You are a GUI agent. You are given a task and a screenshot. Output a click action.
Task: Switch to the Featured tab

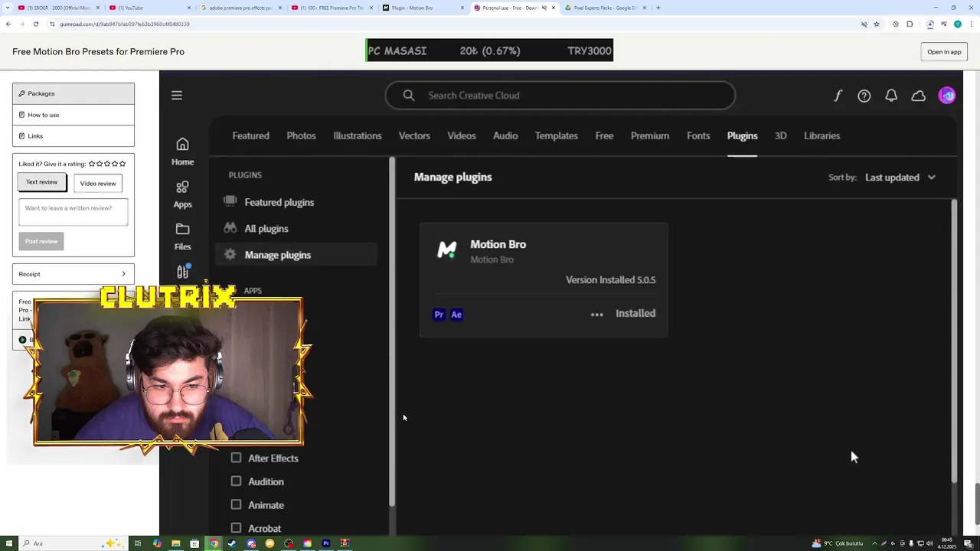250,135
